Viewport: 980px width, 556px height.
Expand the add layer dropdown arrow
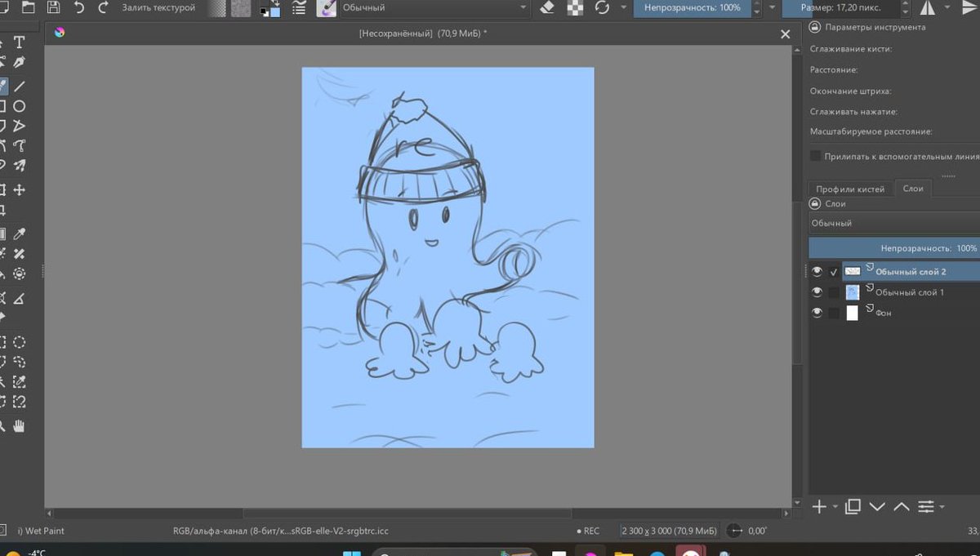[835, 508]
